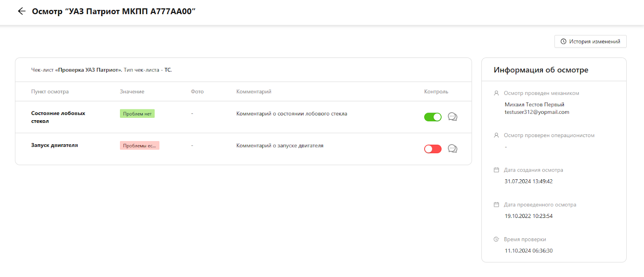Screen dimensions: 644x277
Task: Click the clock icon beside «Время проверки»
Action: (496, 239)
